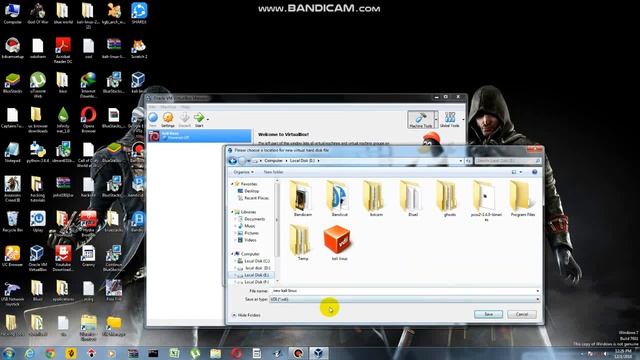Open the Help menu in VirtualBox

(x=185, y=107)
